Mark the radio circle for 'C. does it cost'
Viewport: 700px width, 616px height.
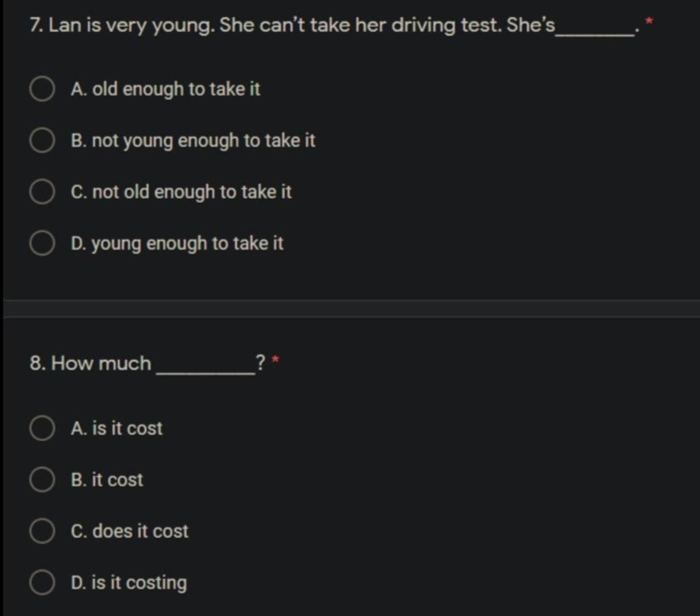(42, 531)
